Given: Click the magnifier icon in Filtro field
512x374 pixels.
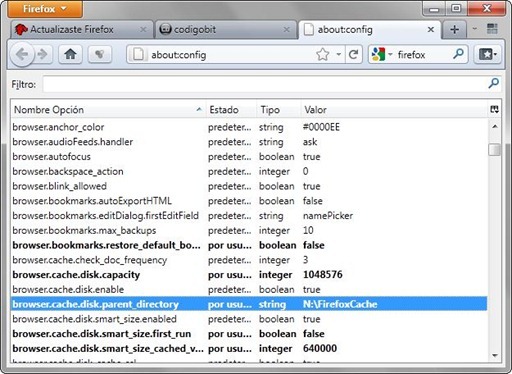Looking at the screenshot, I should point(493,83).
